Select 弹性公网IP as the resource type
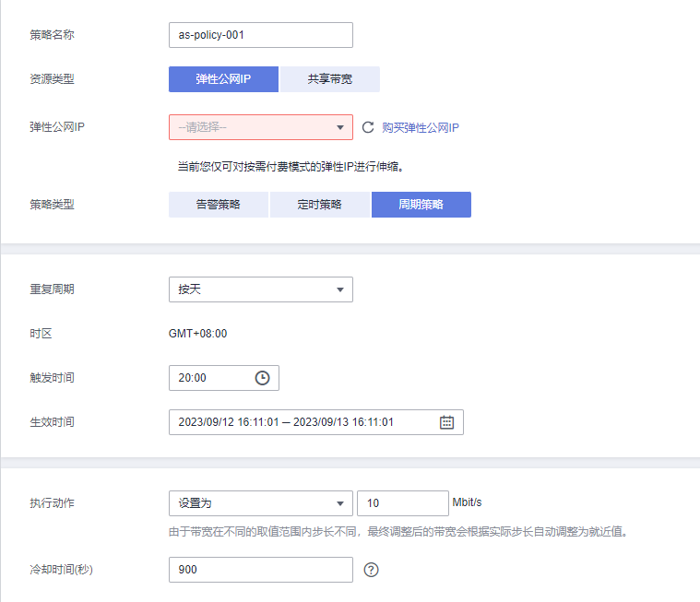700x602 pixels. pos(223,79)
